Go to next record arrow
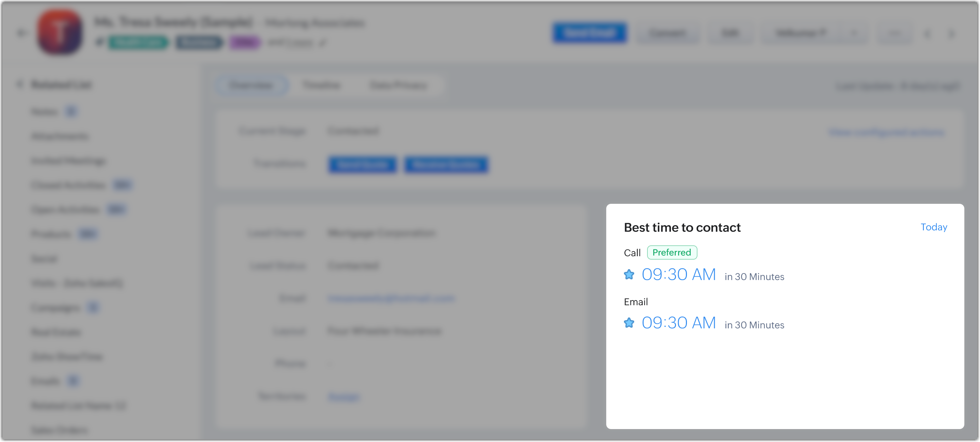The width and height of the screenshot is (980, 442). [952, 34]
